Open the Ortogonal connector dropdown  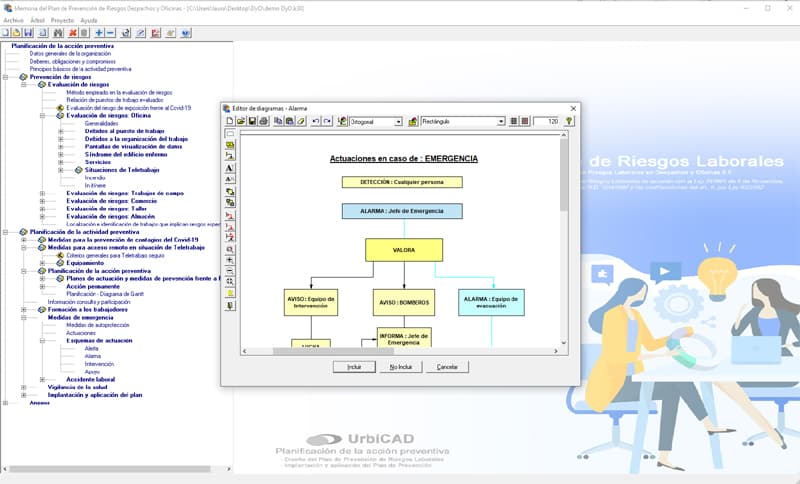tap(398, 122)
